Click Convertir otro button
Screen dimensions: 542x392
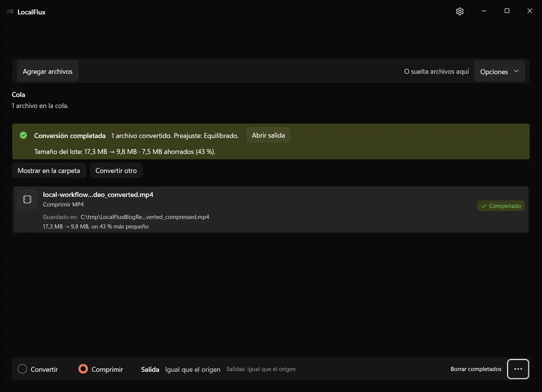click(116, 171)
